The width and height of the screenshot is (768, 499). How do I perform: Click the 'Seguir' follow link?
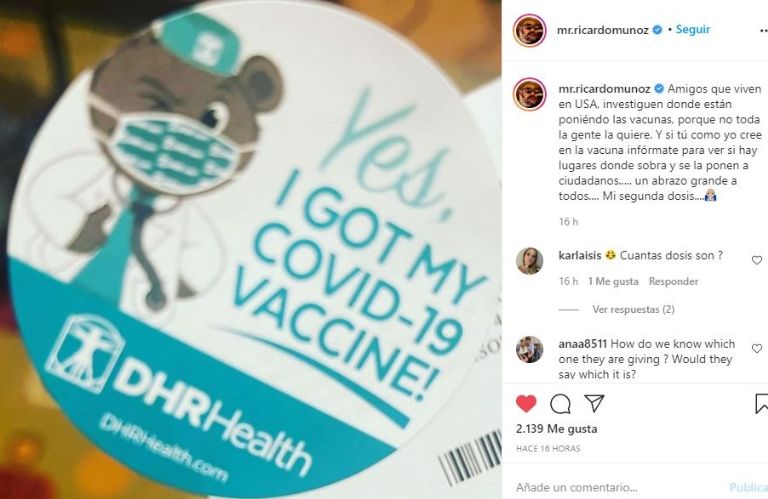693,29
